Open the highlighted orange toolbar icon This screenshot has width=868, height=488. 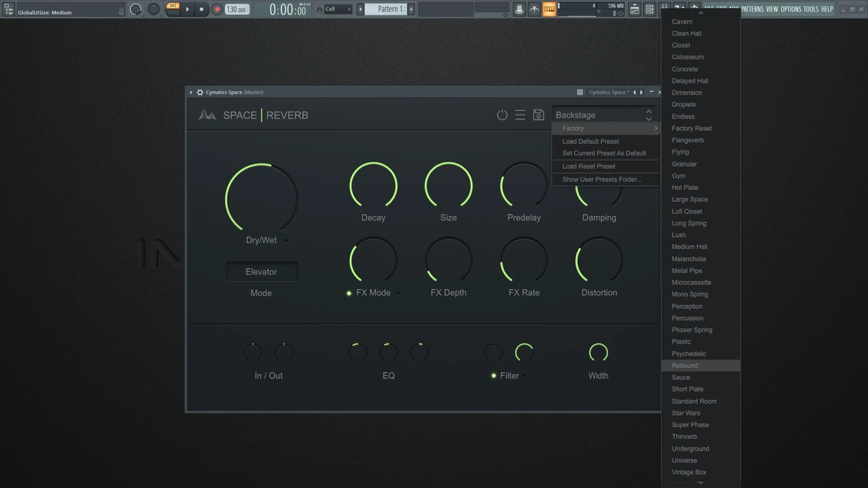point(550,9)
